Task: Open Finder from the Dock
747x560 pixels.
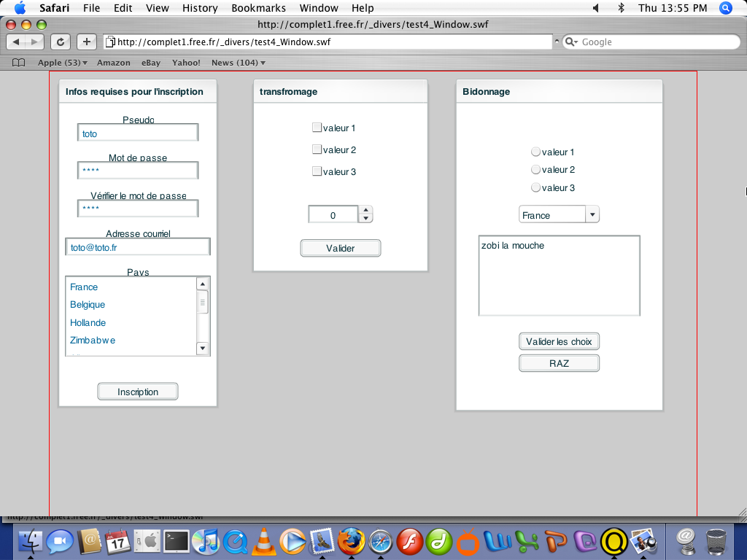Action: [31, 542]
